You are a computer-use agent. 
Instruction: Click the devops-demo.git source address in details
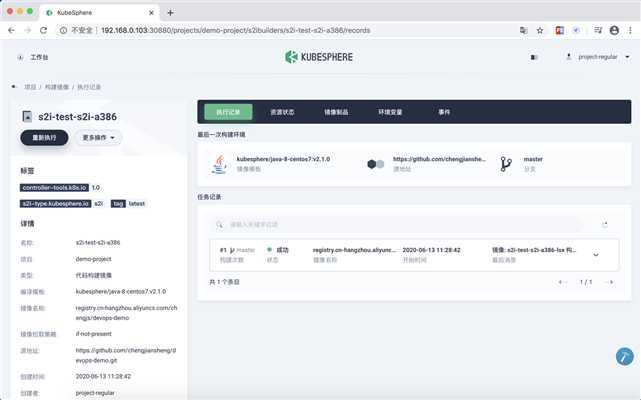coord(126,355)
